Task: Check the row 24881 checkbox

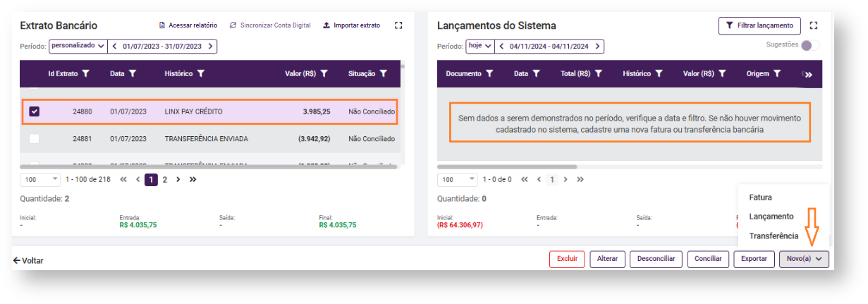Action: click(35, 138)
